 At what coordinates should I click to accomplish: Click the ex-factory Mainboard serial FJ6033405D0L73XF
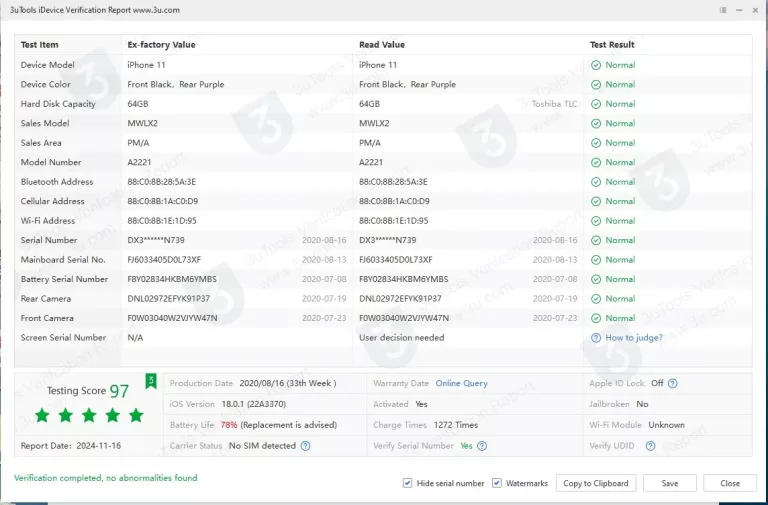click(x=164, y=260)
